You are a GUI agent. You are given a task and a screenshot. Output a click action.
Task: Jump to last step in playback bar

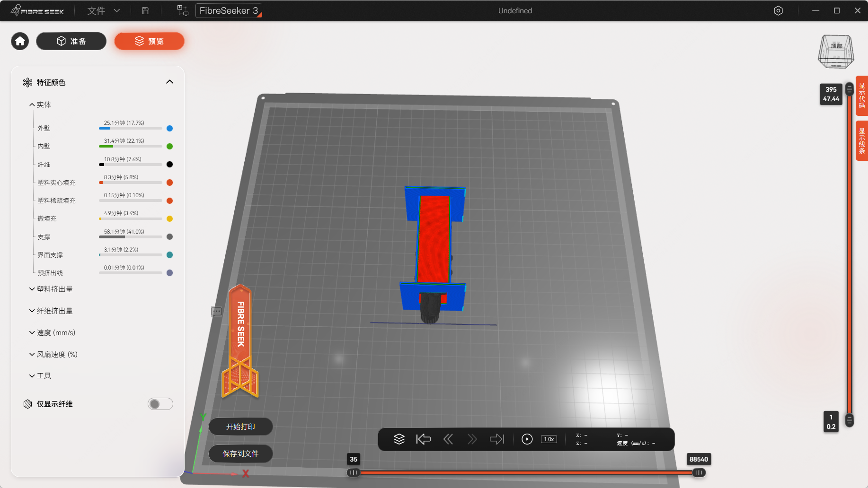tap(497, 439)
